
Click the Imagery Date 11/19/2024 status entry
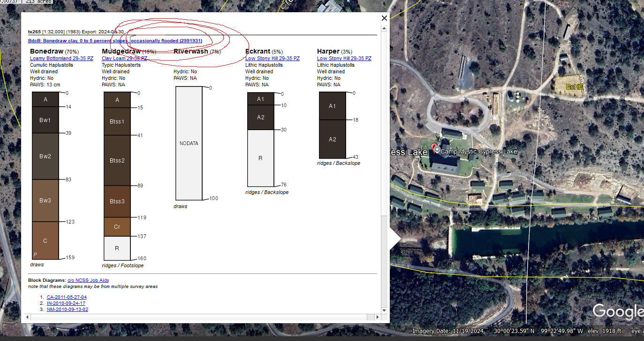pyautogui.click(x=447, y=331)
